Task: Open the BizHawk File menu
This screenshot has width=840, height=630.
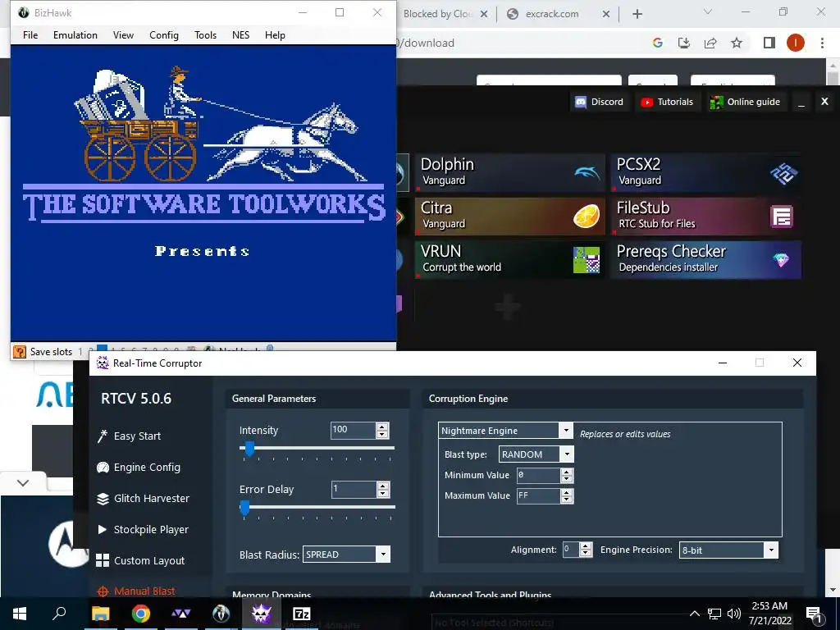Action: point(30,35)
